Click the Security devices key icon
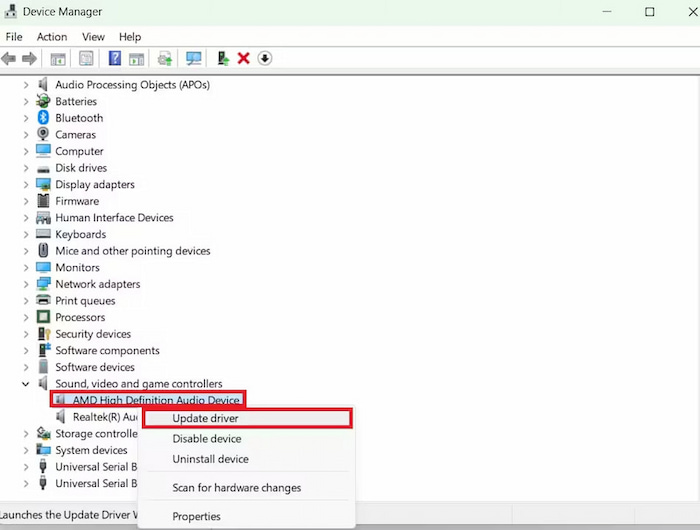This screenshot has height=530, width=700. (x=44, y=334)
